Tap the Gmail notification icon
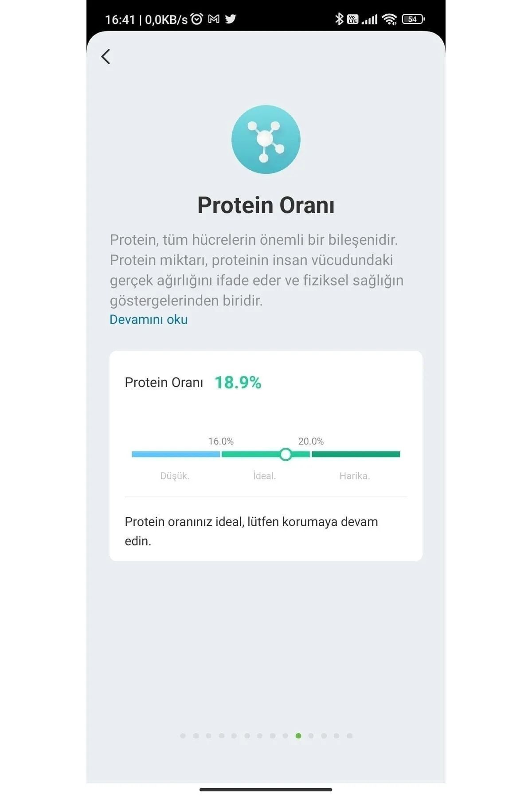532x798 pixels. coord(214,19)
